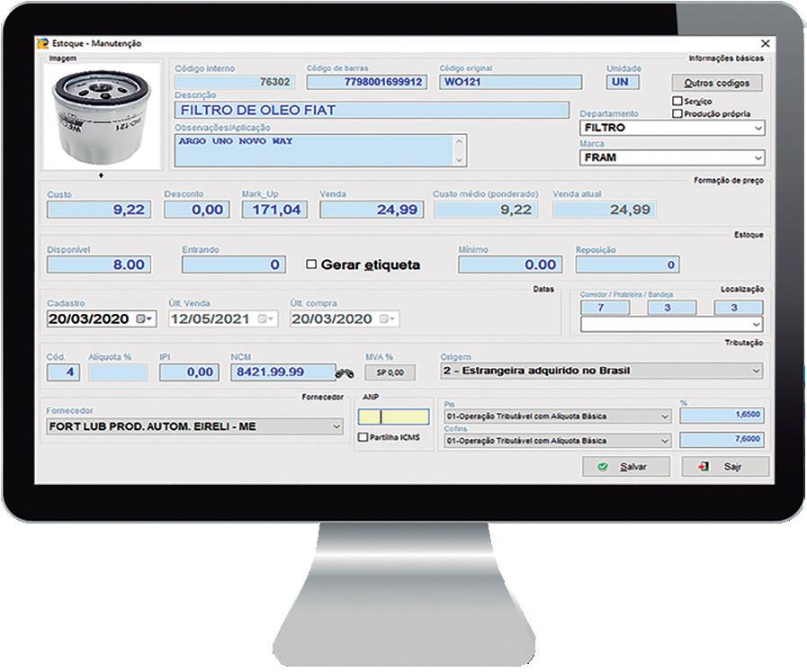Image resolution: width=807 pixels, height=672 pixels.
Task: Click the red exit door Sair icon
Action: coord(703,466)
